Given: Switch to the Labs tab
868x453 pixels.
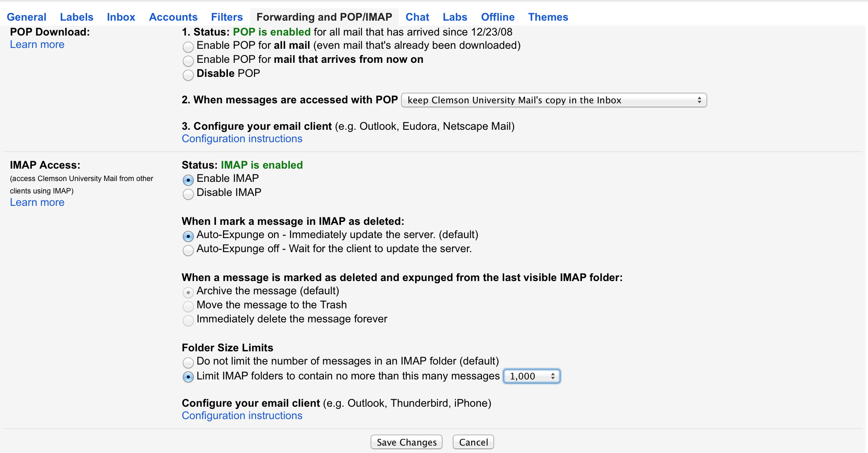Looking at the screenshot, I should tap(455, 17).
